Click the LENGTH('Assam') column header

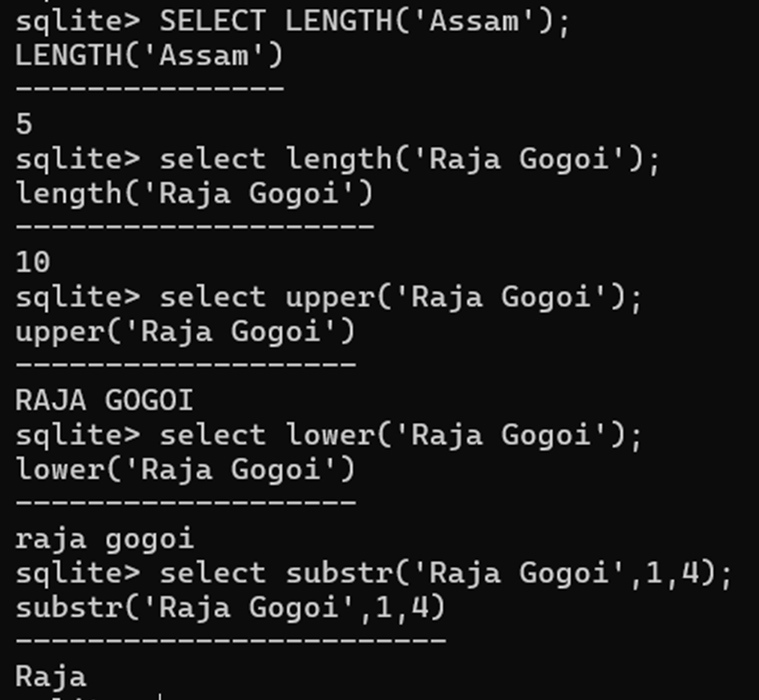point(149,55)
